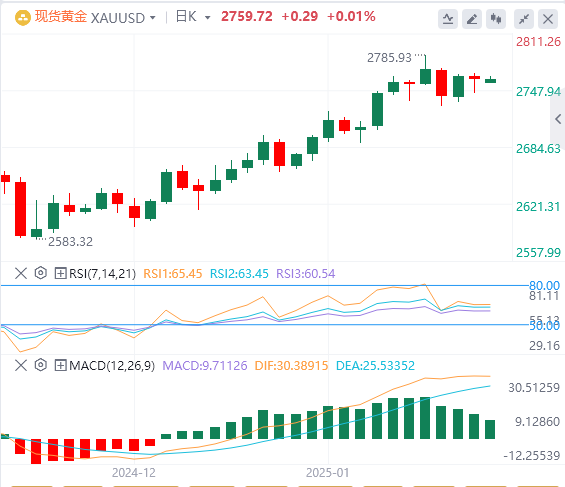Image resolution: width=565 pixels, height=487 pixels.
Task: Collapse chart with shrink arrows icon
Action: [x=524, y=19]
